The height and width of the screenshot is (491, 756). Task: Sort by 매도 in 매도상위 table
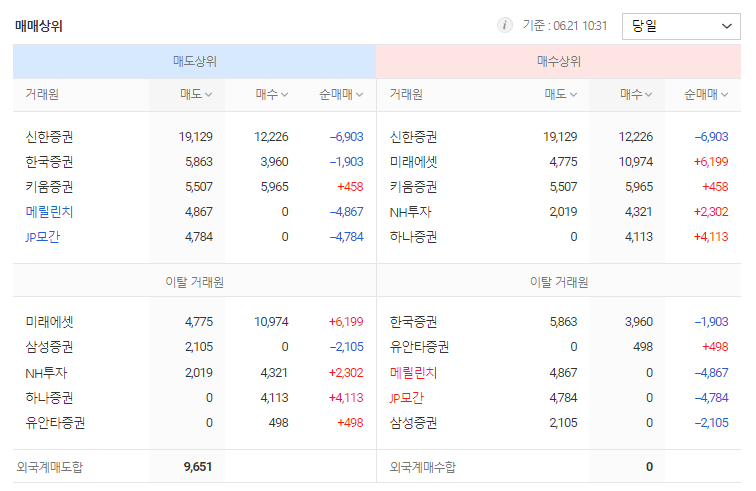(x=196, y=95)
